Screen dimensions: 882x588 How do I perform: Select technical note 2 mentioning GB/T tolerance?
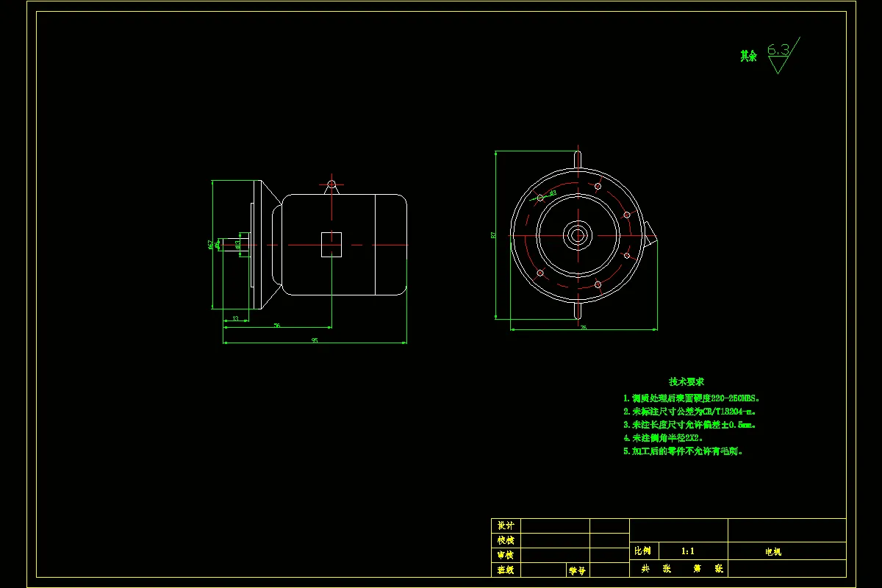point(690,412)
